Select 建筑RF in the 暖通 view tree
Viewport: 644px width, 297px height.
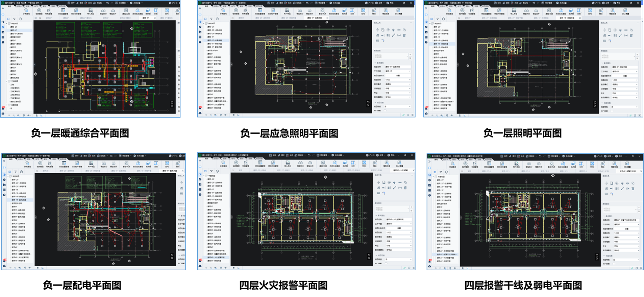tap(13, 74)
